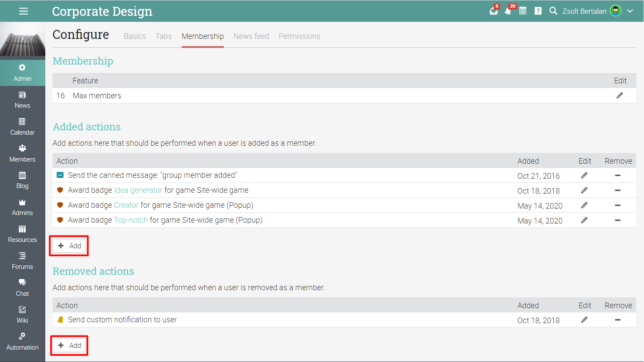This screenshot has height=362, width=644.
Task: Remove the canned message action
Action: (618, 175)
